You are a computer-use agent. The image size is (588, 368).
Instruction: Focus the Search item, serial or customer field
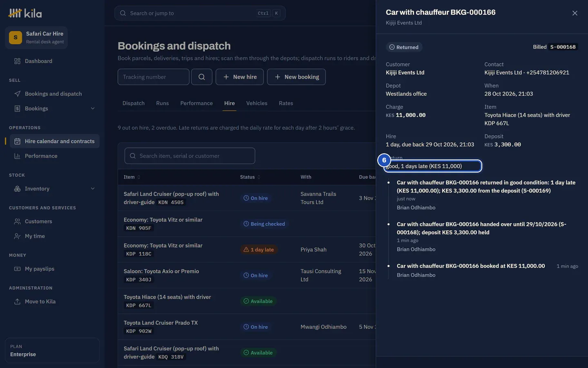coord(190,156)
